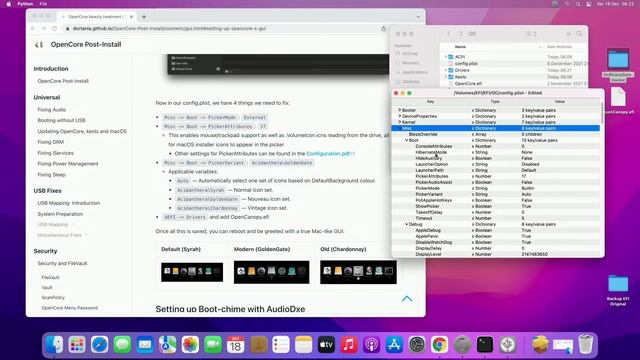This screenshot has height=360, width=640.
Task: Open Maps app in Dock
Action: click(x=168, y=345)
